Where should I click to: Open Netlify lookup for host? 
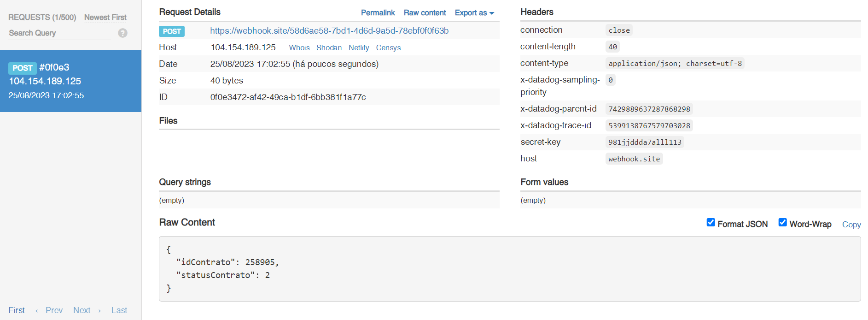tap(358, 48)
